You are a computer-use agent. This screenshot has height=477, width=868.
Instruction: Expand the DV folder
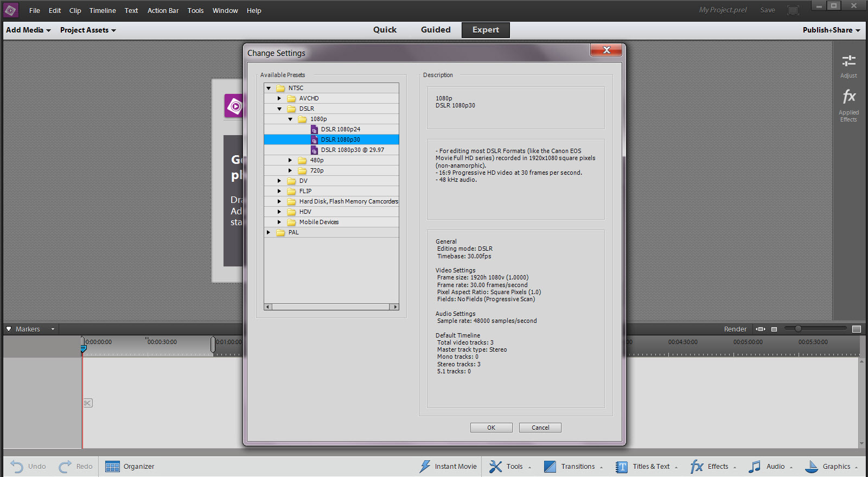[x=279, y=181]
